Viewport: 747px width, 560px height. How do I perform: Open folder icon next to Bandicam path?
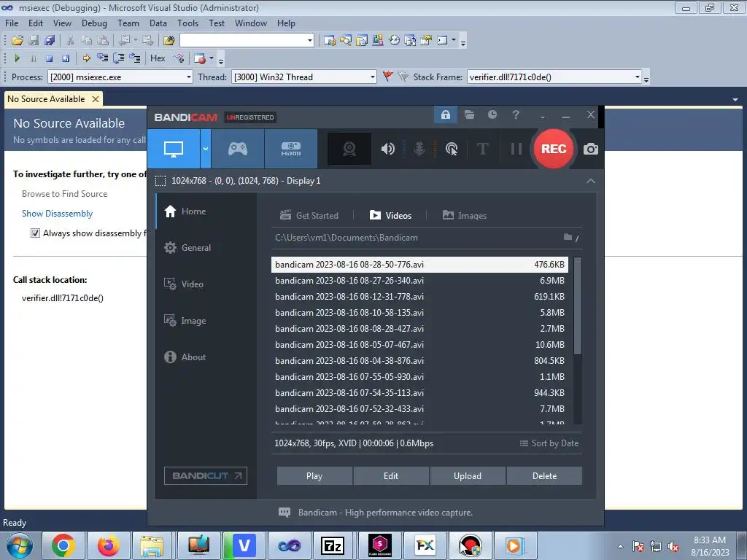click(x=568, y=237)
